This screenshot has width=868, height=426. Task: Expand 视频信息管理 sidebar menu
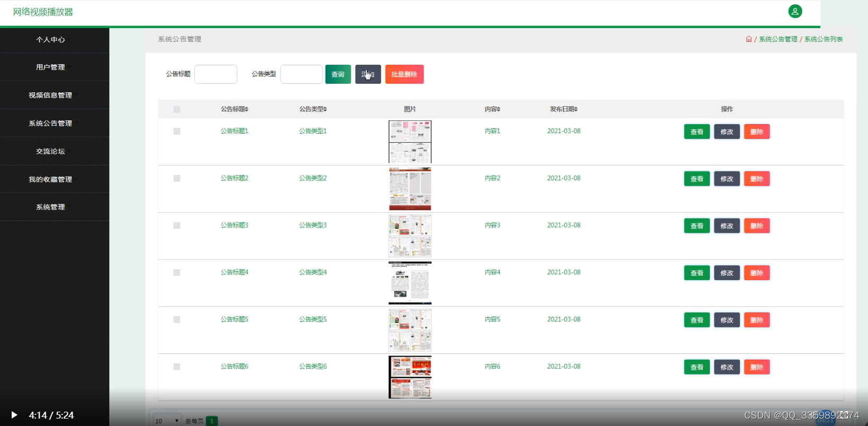coord(54,95)
